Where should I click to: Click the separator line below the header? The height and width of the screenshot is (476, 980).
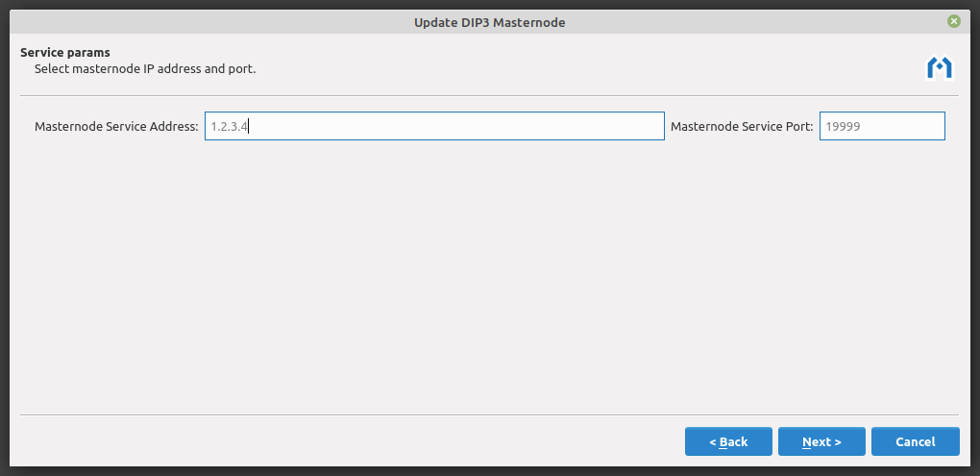(489, 95)
